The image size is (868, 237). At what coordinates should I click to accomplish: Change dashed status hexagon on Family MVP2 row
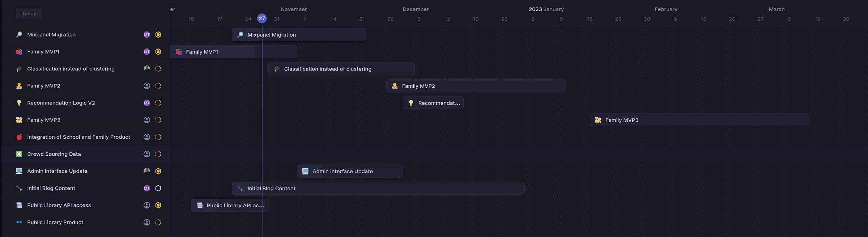(158, 86)
